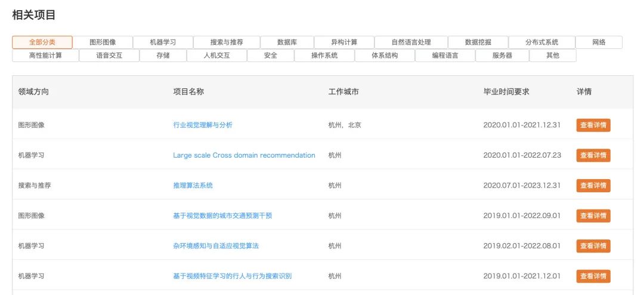Screen dimensions: 644x295
Task: Click the 工作城市 column header
Action: coord(343,92)
